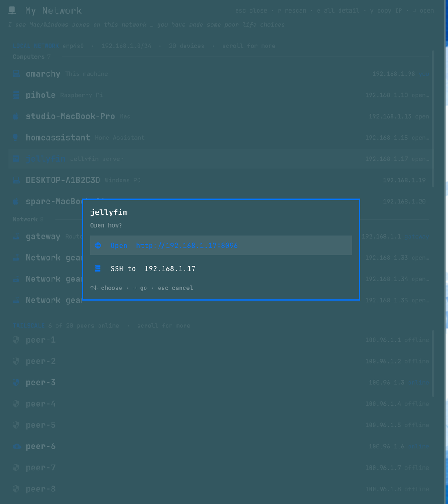Viewport: 448px width, 504px height.
Task: Select the gateway device name
Action: pyautogui.click(x=43, y=236)
